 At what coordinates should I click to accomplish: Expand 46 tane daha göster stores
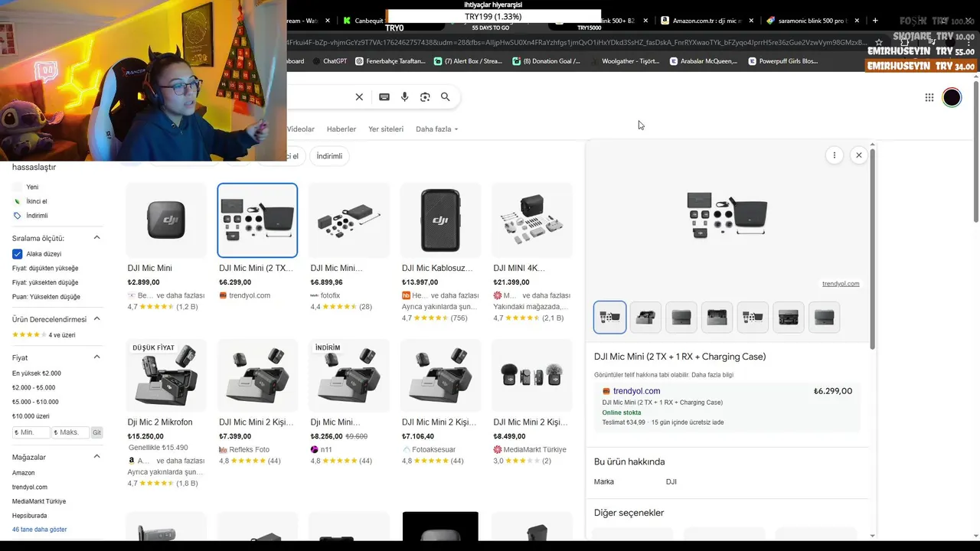[x=40, y=530]
